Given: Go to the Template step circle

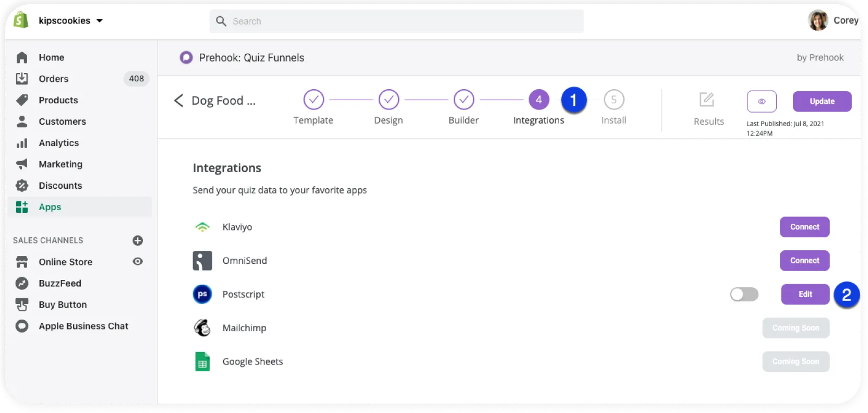Looking at the screenshot, I should [314, 100].
